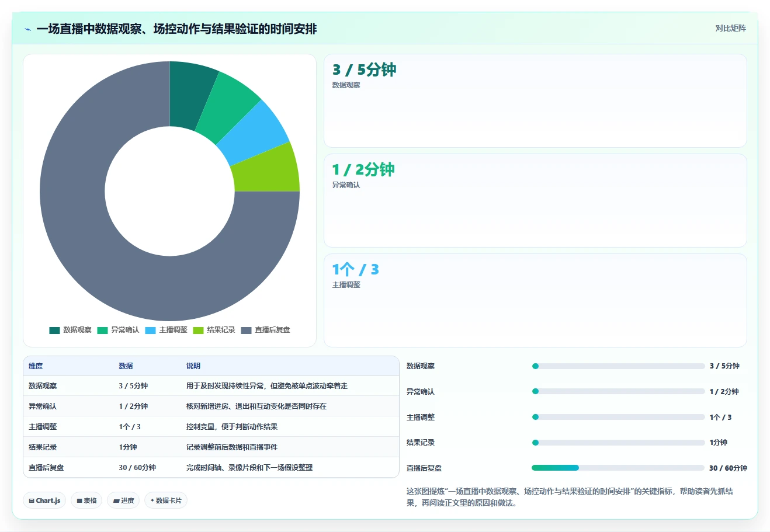Click the 30 / 60分钟 progress value
770x532 pixels.
[728, 468]
